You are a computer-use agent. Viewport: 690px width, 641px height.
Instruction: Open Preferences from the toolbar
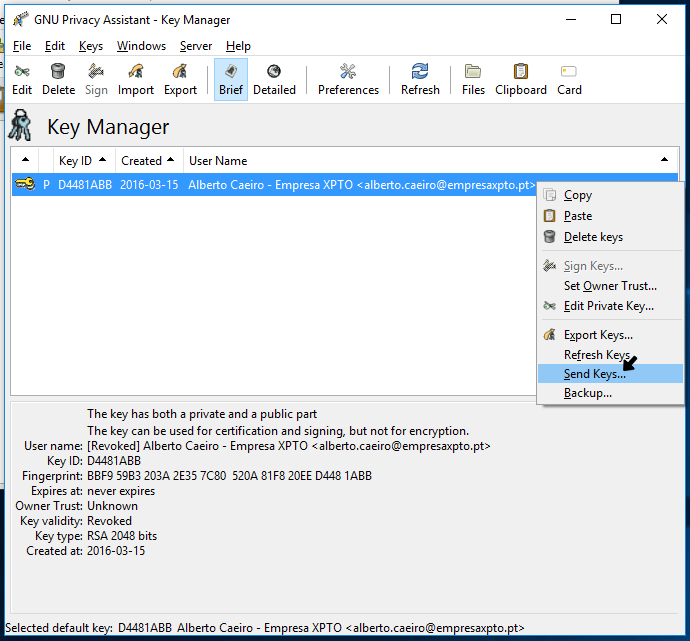[348, 80]
